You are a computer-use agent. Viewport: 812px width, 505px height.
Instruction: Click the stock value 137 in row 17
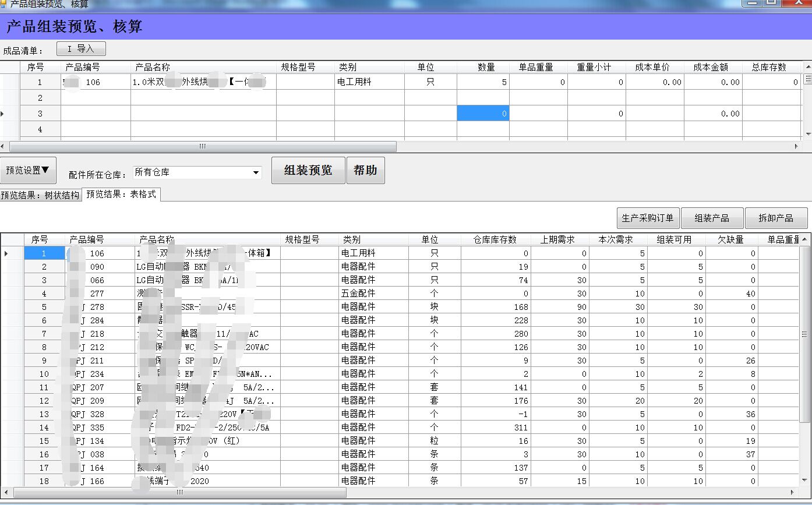coord(496,468)
